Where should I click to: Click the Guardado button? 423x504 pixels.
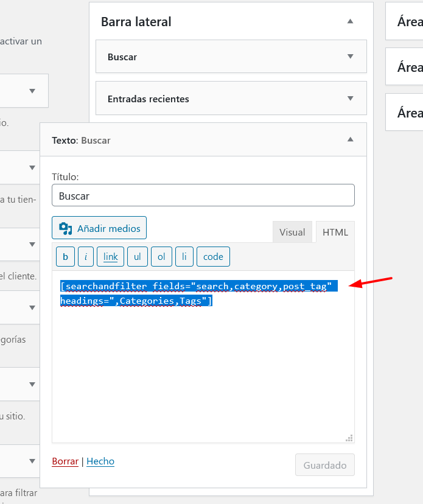pos(325,465)
